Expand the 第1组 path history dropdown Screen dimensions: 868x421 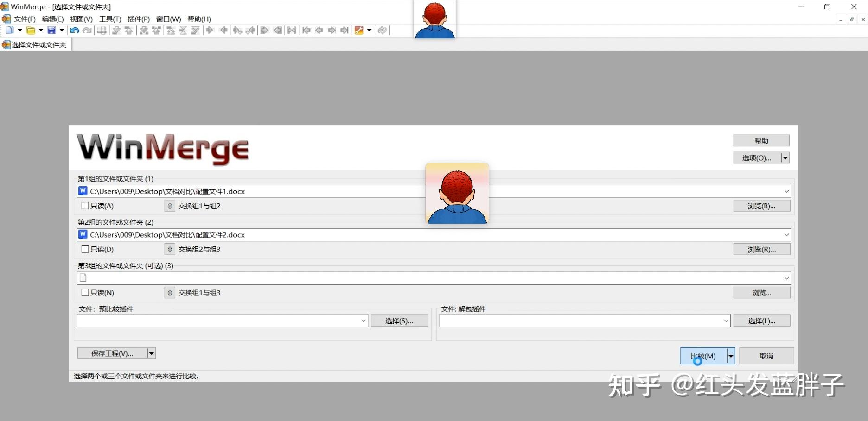click(786, 191)
